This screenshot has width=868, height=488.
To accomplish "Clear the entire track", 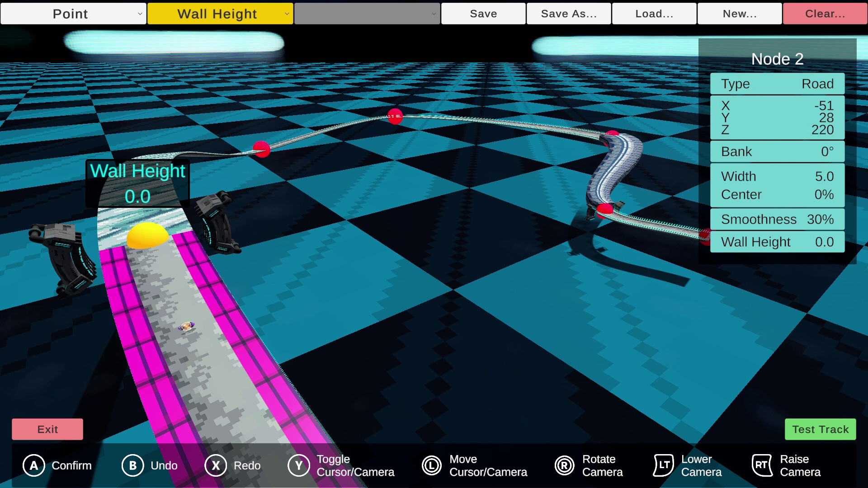I will pyautogui.click(x=824, y=14).
